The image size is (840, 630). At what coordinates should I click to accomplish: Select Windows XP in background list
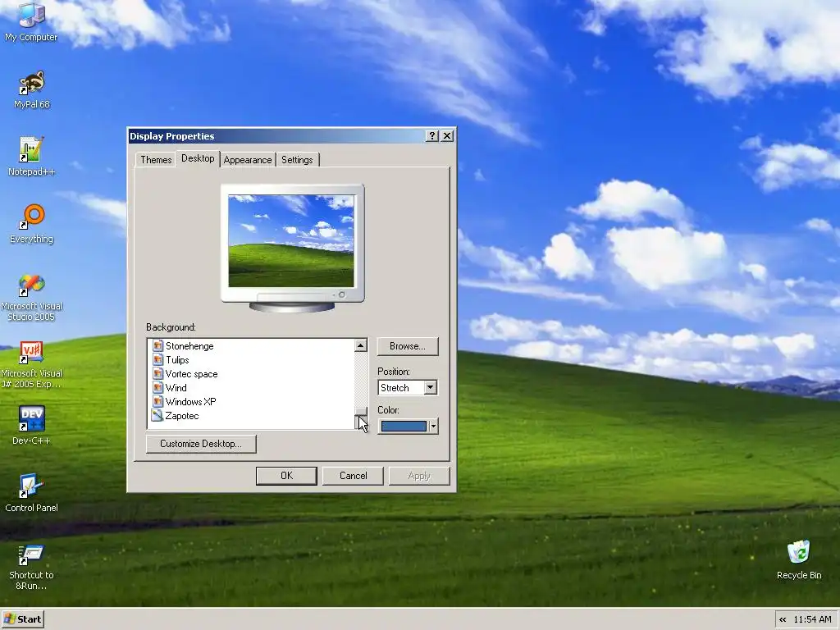[x=190, y=402]
